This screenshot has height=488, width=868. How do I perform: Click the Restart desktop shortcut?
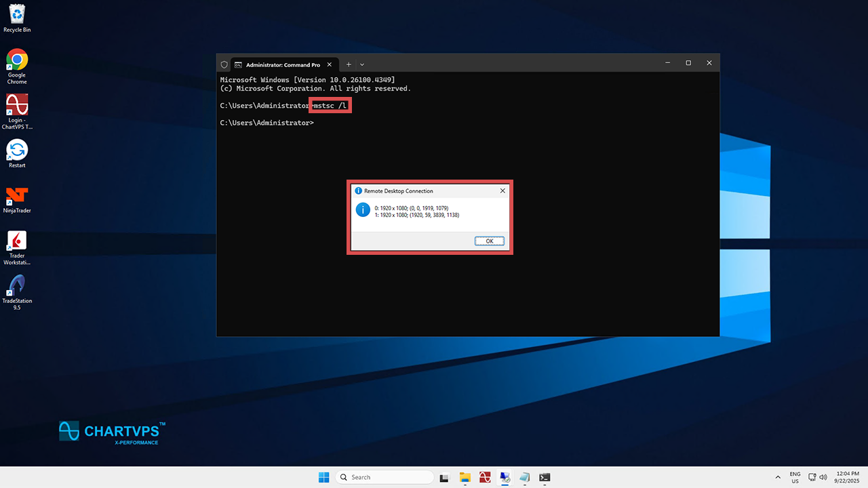coord(17,153)
